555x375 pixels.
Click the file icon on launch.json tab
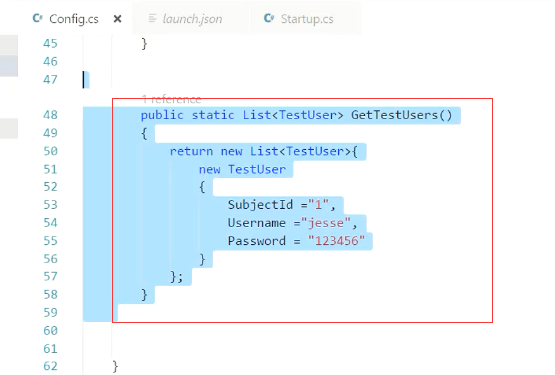click(152, 18)
